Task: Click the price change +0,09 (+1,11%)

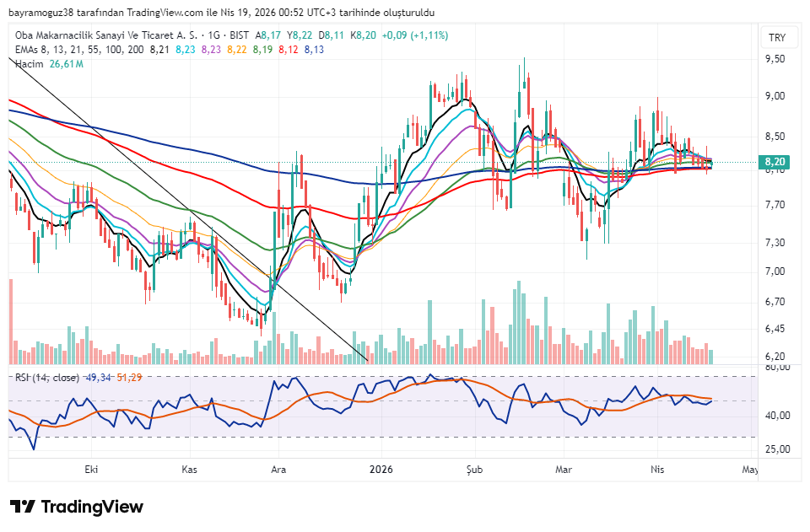Action: pyautogui.click(x=415, y=35)
